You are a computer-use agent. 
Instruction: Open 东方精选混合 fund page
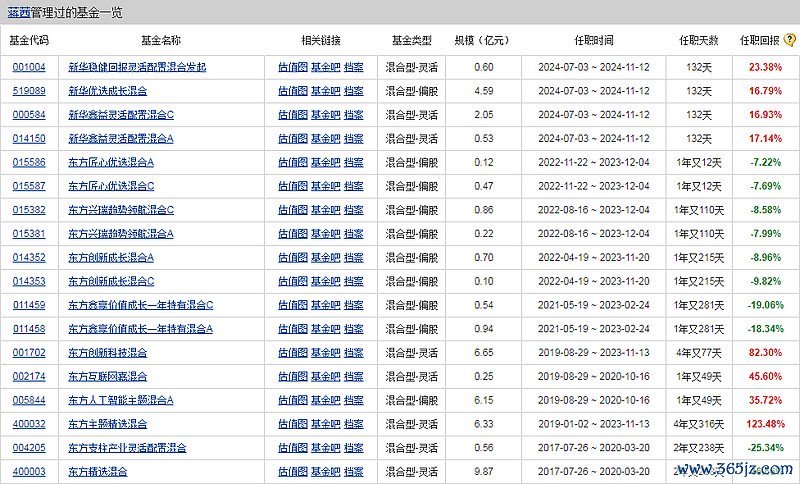98,472
